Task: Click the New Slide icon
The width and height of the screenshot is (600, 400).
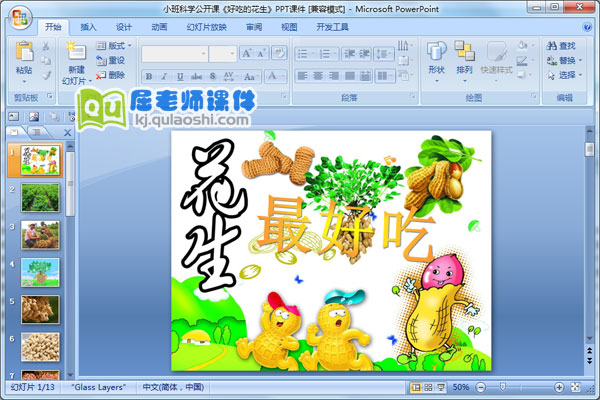Action: [76, 52]
